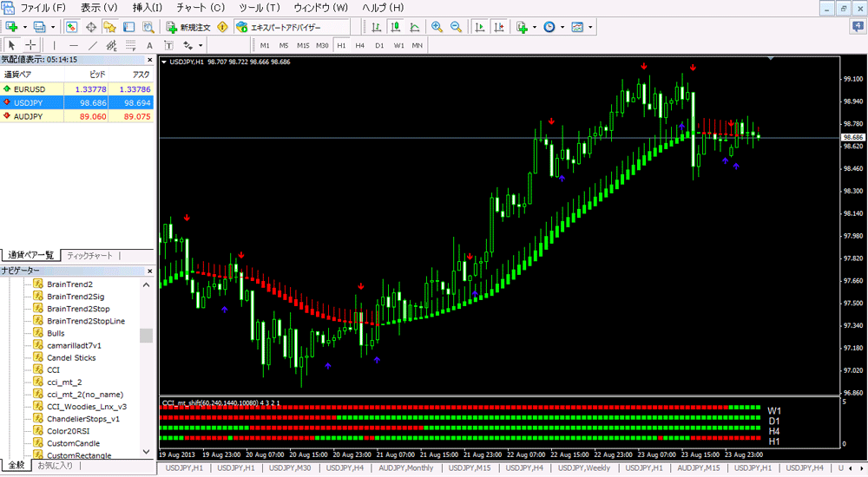Select the vertical line drawing tool
The height and width of the screenshot is (477, 868).
54,45
